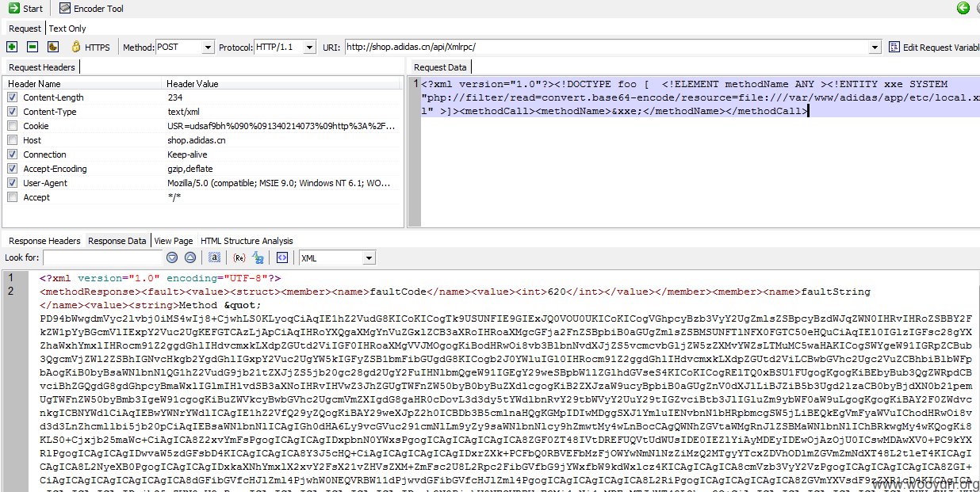Click the Edit Request Variables button label

pyautogui.click(x=941, y=48)
